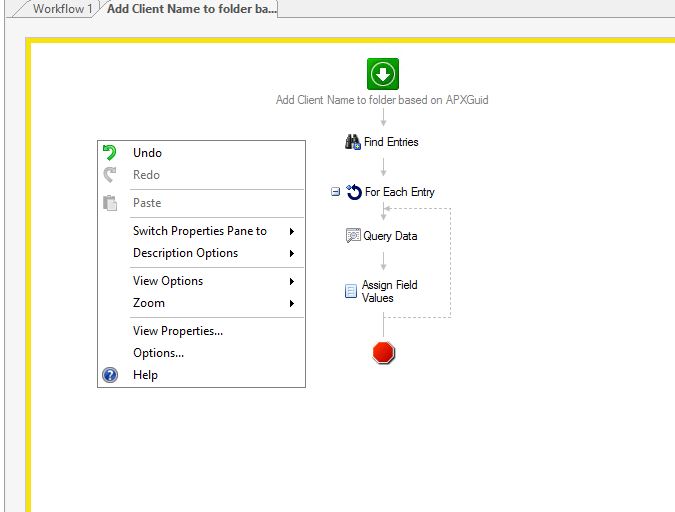Select the Add Client Name to folder tab
This screenshot has width=675, height=512.
pos(190,9)
